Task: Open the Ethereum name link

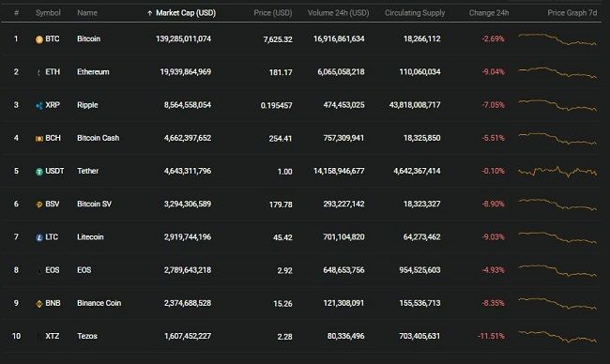Action: click(x=93, y=72)
